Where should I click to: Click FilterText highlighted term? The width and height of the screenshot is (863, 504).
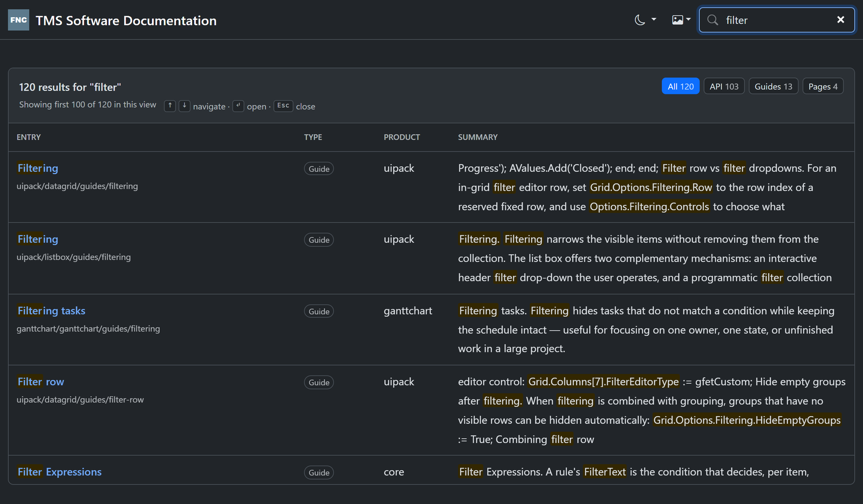coord(605,472)
